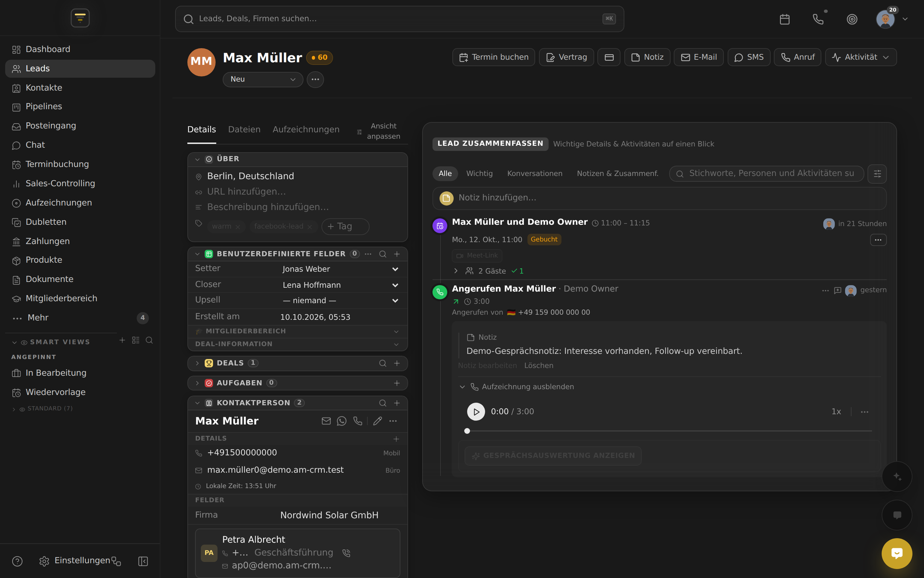
Task: Expand the Deals section
Action: pos(197,363)
